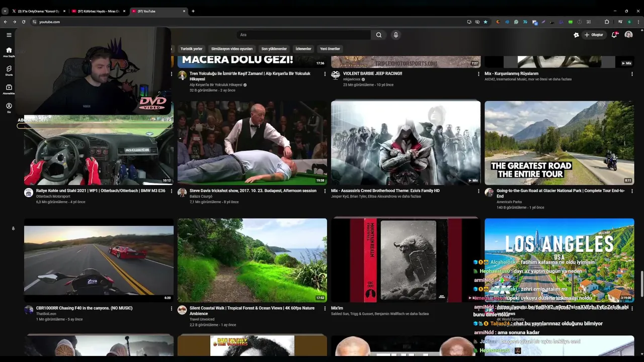Screen dimensions: 644x362
Task: Open the media control playlist icon
Action: click(620, 22)
